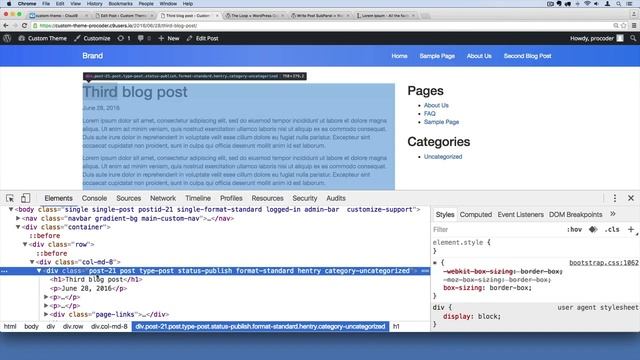
Task: Toggle the .cls class editor
Action: [x=612, y=229]
